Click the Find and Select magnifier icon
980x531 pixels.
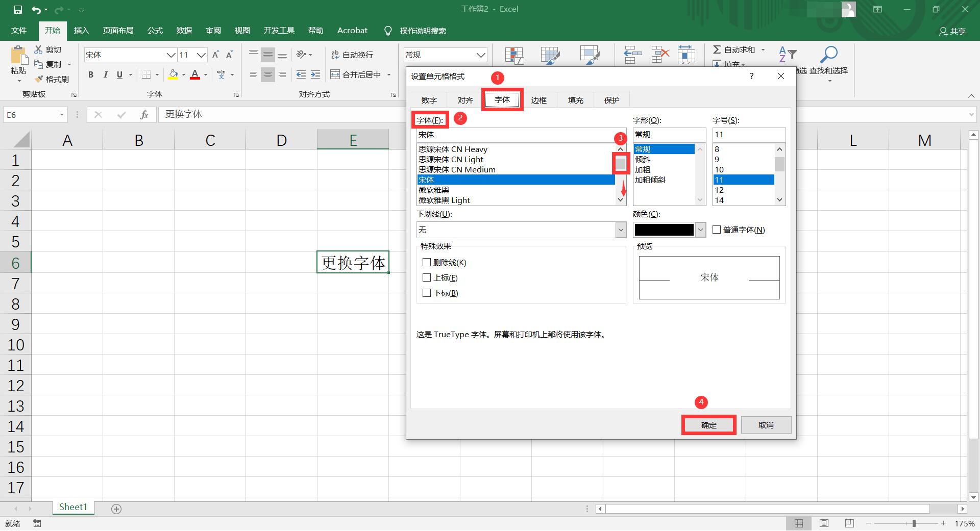pyautogui.click(x=829, y=55)
